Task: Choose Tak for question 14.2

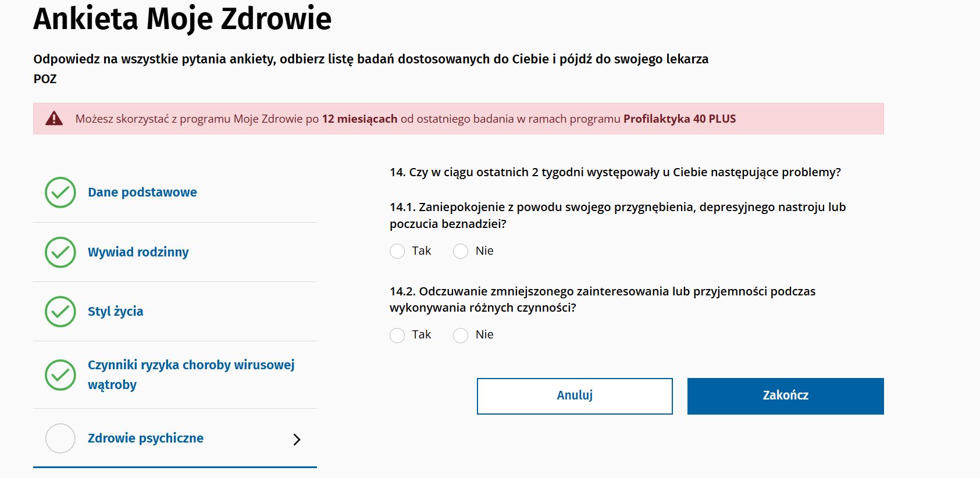Action: click(397, 334)
